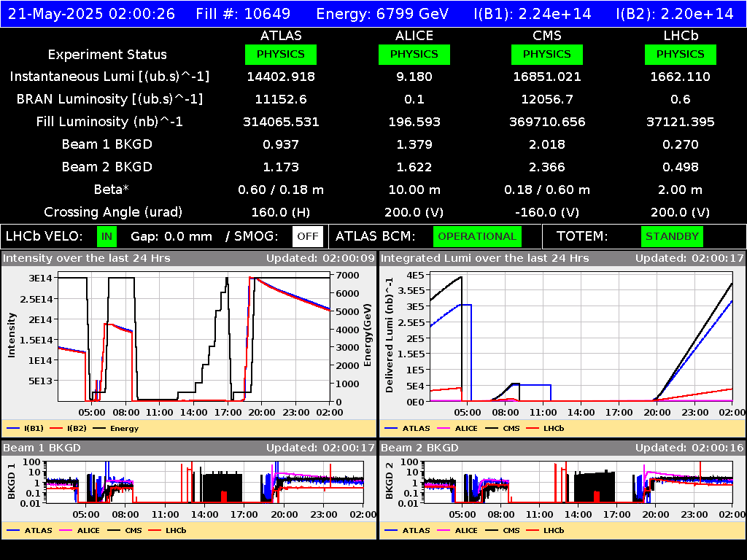Screen dimensions: 747x560
Task: Click the ATLAS legend entry in Integrated Lumi chart
Action: [407, 429]
